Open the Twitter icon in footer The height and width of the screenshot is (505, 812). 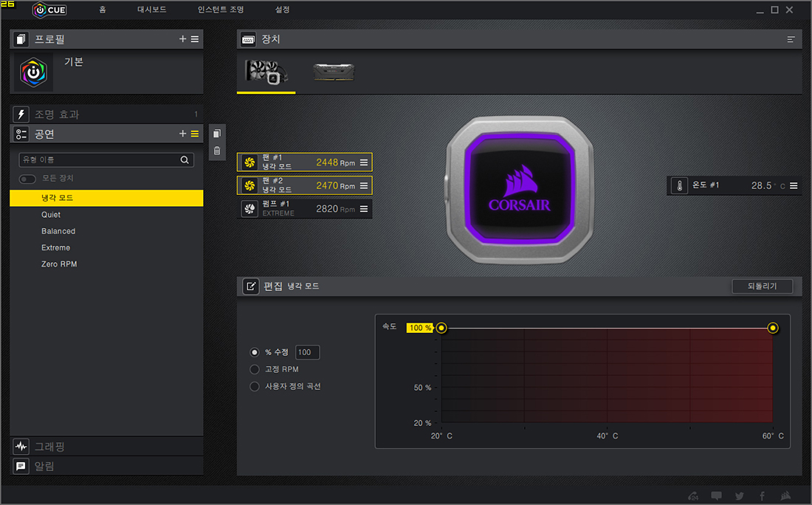[740, 495]
